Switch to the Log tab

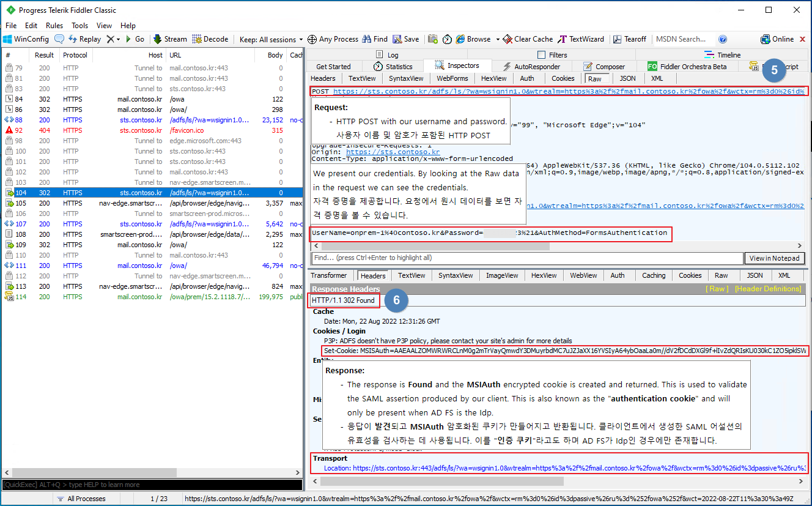click(x=387, y=55)
